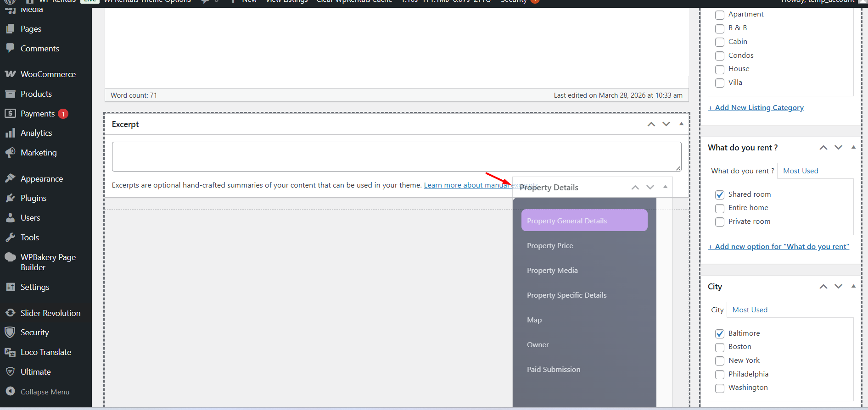Uncheck the Shared room checkbox
Viewport: 868px width, 410px height.
(720, 194)
